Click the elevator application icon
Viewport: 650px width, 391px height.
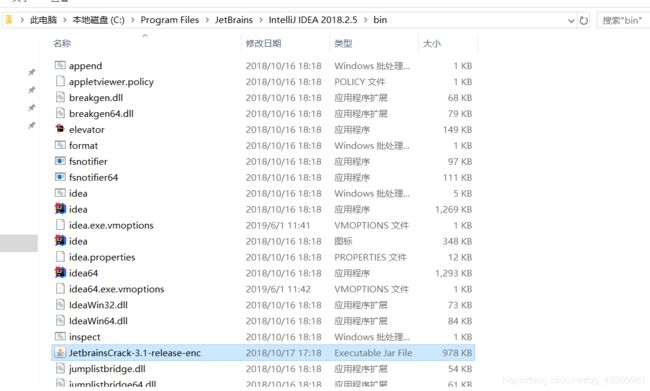61,129
